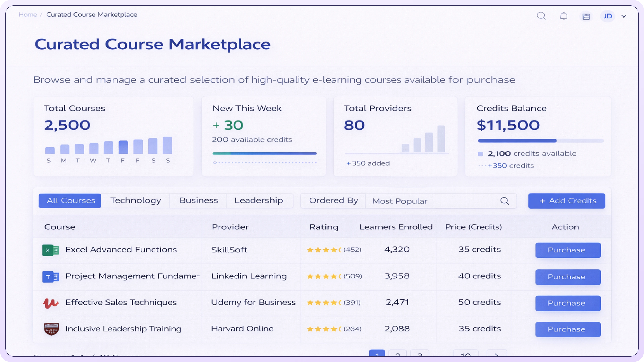Image resolution: width=644 pixels, height=362 pixels.
Task: Open the Ordered By selector
Action: pyautogui.click(x=334, y=200)
